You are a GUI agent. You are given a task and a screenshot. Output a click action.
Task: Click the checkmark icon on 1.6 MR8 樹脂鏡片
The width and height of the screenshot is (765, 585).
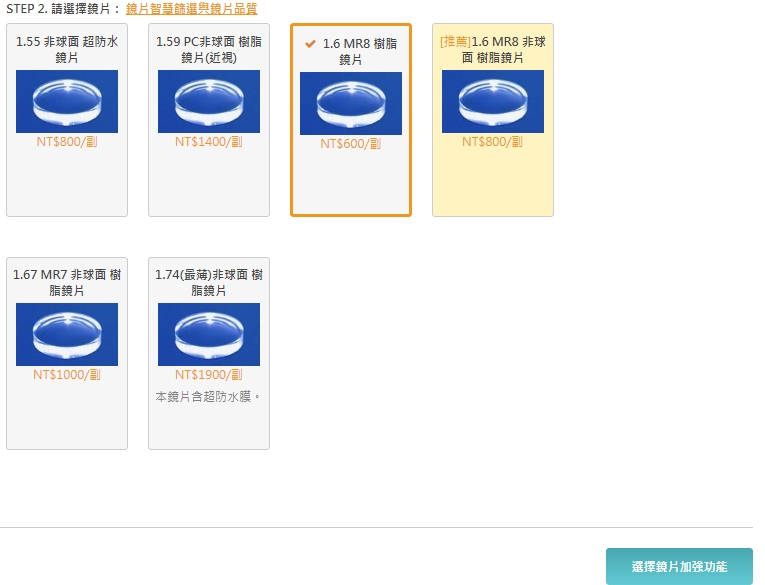(310, 44)
